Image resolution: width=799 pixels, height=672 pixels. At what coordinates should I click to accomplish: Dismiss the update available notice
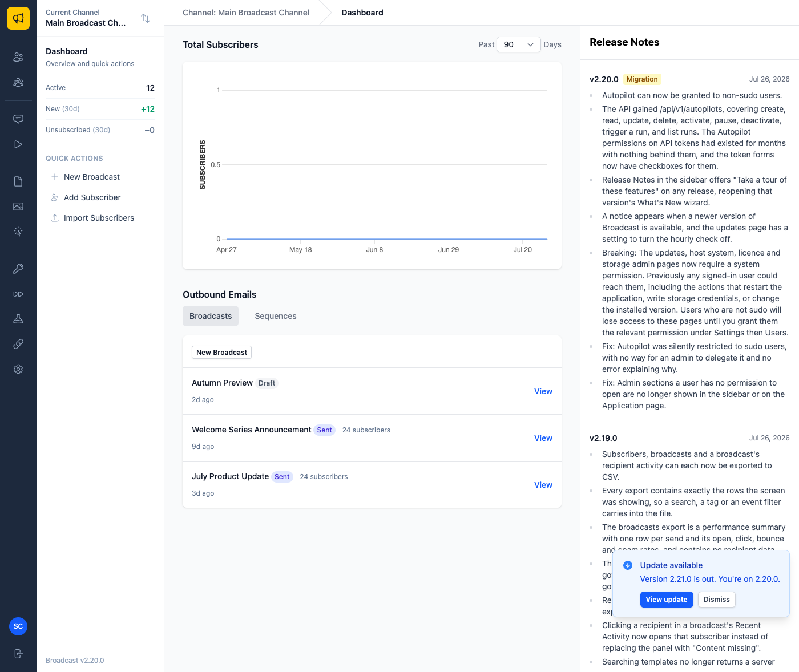(x=717, y=600)
